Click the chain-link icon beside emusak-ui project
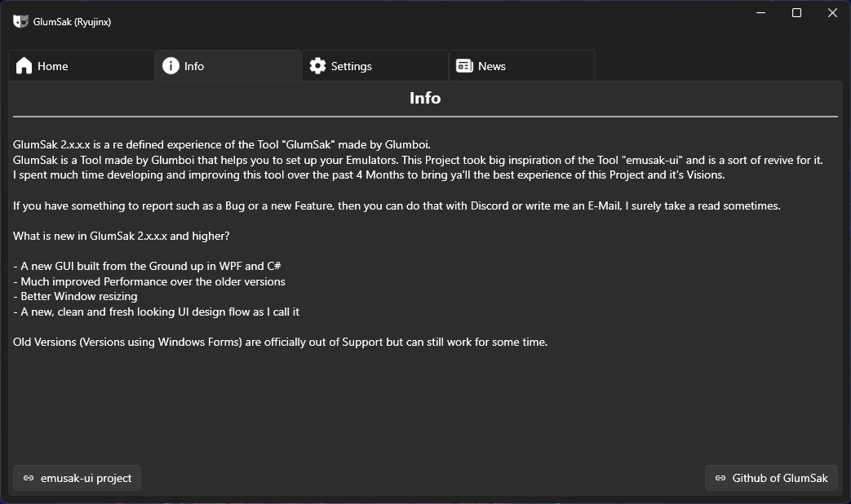The width and height of the screenshot is (851, 504). (x=29, y=478)
